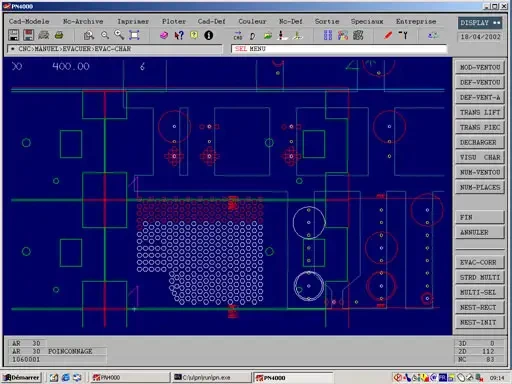Screen dimensions: 512x384
Task: Click the blue grid columns icon
Action: pos(328,35)
